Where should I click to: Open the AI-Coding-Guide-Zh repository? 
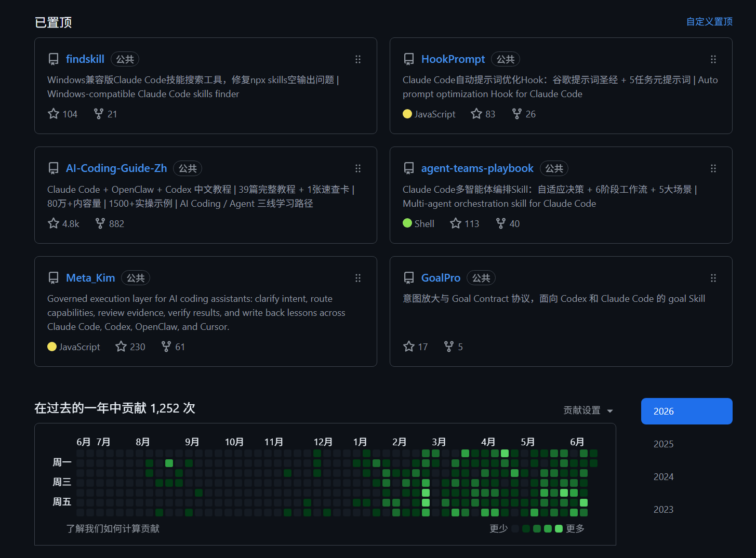116,168
